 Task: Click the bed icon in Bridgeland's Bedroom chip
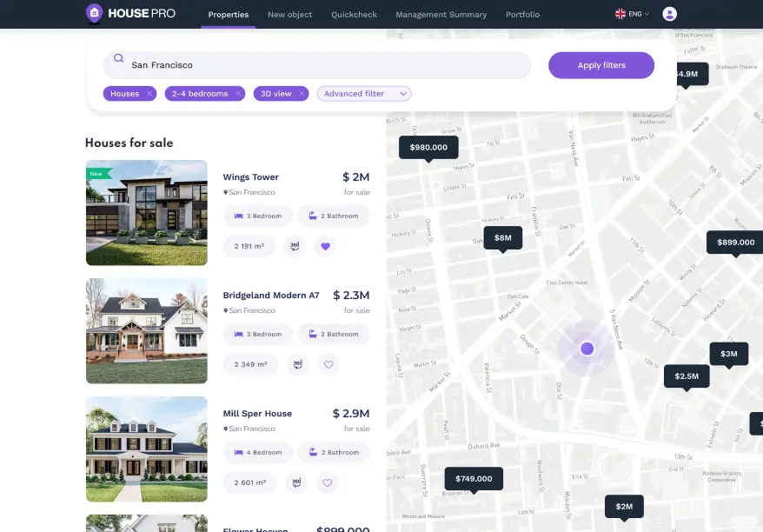pyautogui.click(x=238, y=335)
